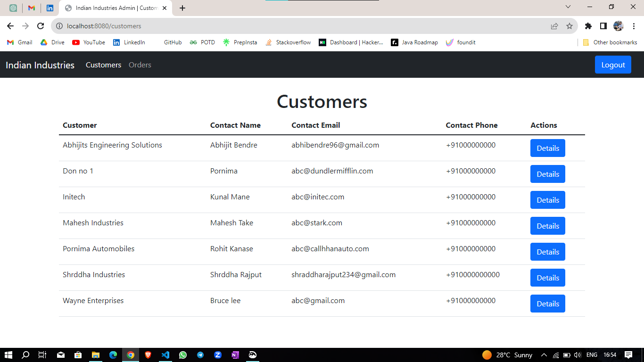
Task: Open WhatsApp from the taskbar
Action: [183, 355]
